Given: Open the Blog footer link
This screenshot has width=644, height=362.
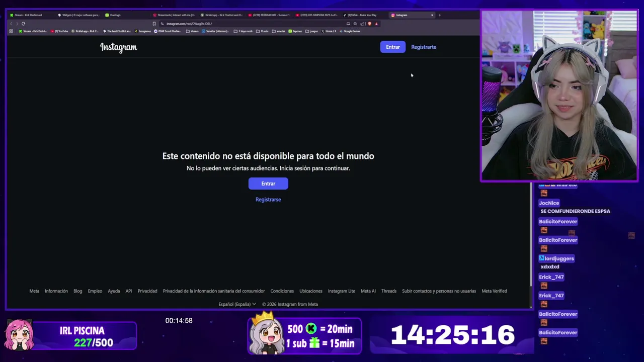Looking at the screenshot, I should pos(78,291).
